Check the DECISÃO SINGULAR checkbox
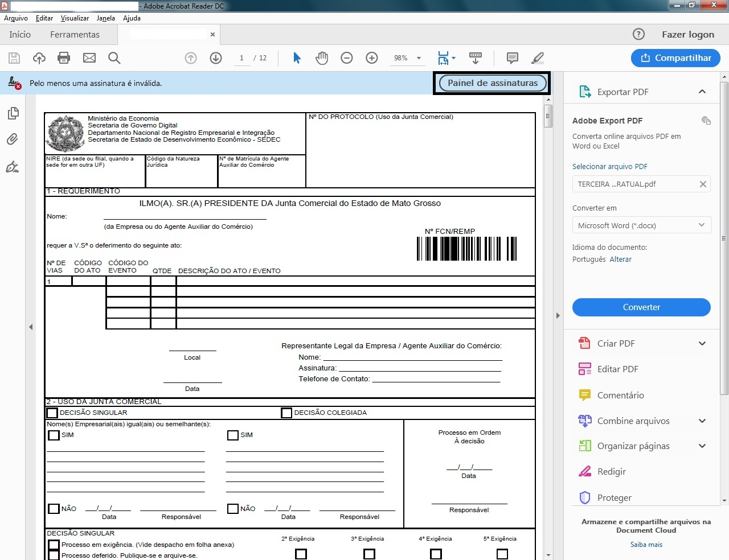Image resolution: width=729 pixels, height=560 pixels. click(x=52, y=413)
